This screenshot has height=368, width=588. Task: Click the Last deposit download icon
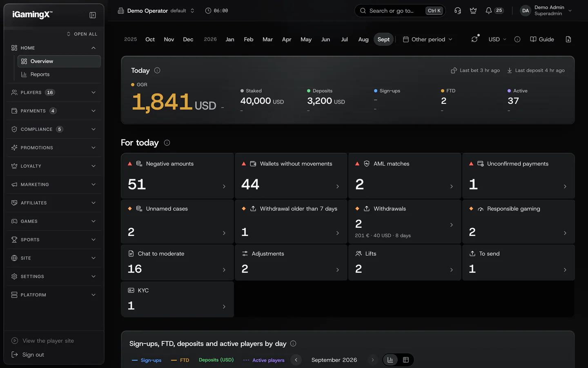(x=510, y=70)
